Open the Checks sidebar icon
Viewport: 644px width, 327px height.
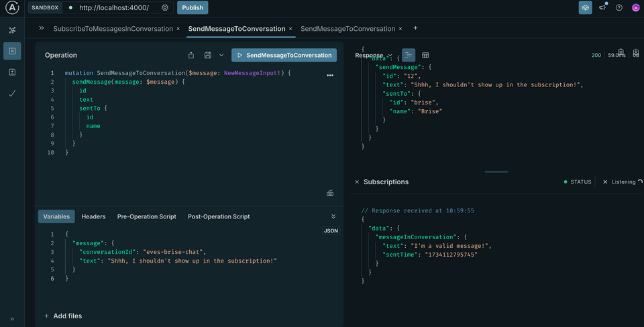[12, 93]
